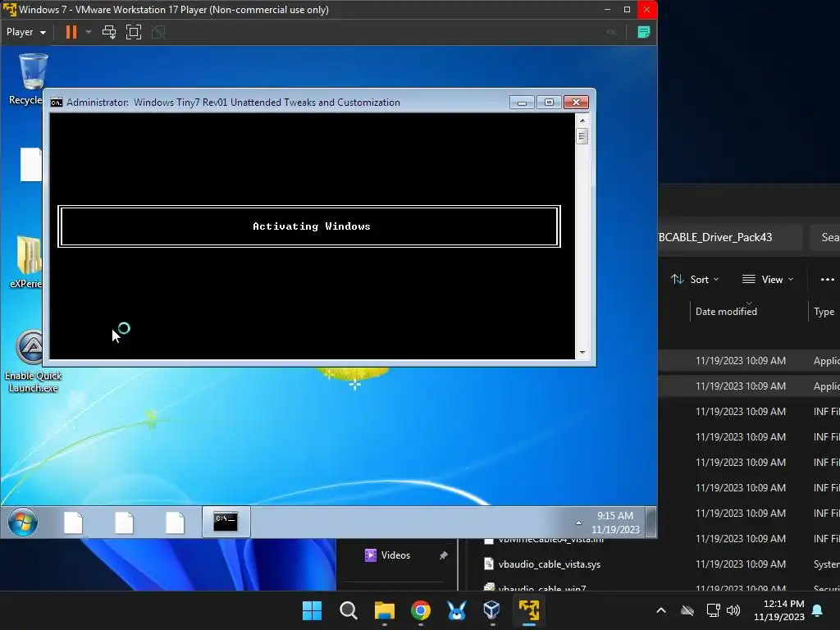Launch Enable Quick Launch.exe desktop icon
The height and width of the screenshot is (630, 840).
[x=32, y=361]
